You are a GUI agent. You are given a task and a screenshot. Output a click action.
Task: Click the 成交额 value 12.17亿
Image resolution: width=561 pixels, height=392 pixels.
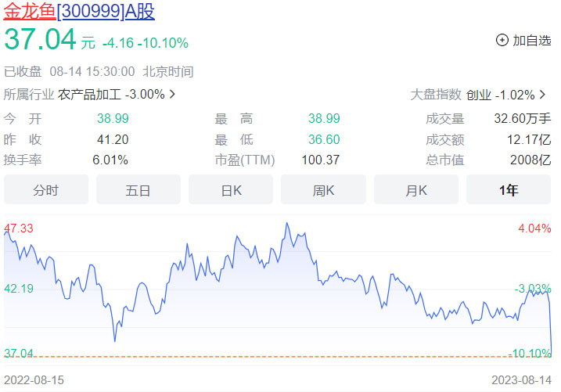pyautogui.click(x=529, y=139)
